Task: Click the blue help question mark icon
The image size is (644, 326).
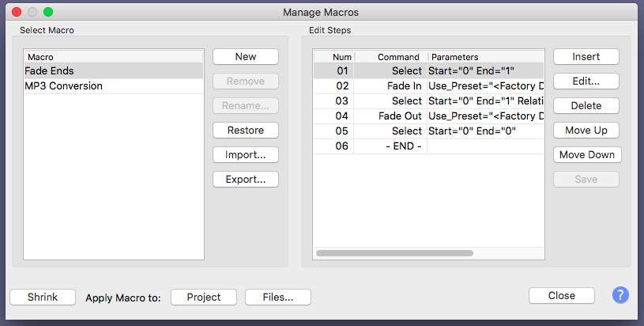Action: pyautogui.click(x=620, y=295)
